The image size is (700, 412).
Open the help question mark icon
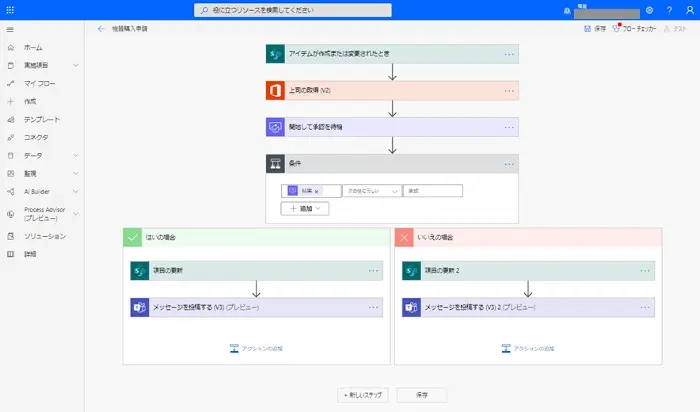pyautogui.click(x=669, y=10)
